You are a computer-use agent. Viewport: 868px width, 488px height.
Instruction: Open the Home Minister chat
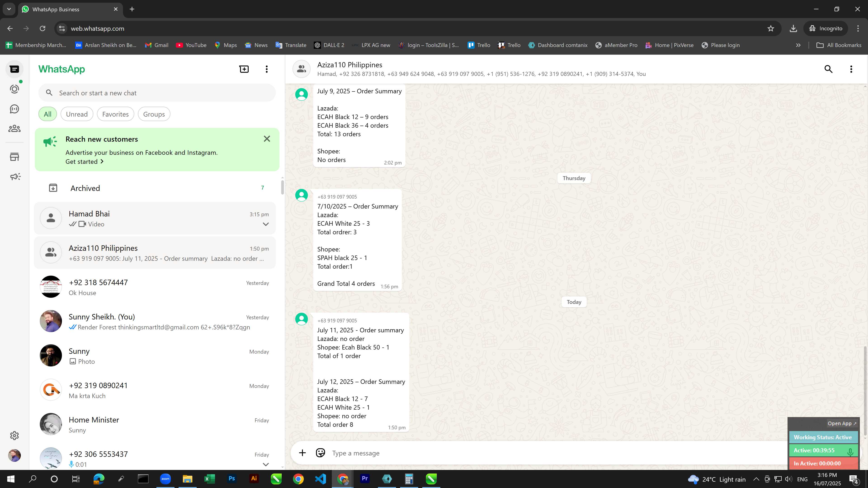(155, 424)
